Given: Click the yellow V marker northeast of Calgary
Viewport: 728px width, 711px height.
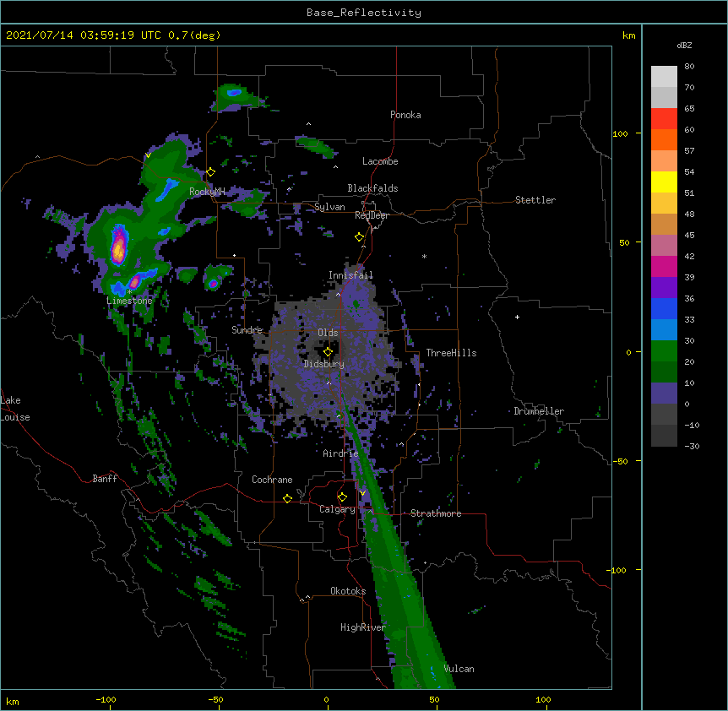Looking at the screenshot, I should 362,493.
